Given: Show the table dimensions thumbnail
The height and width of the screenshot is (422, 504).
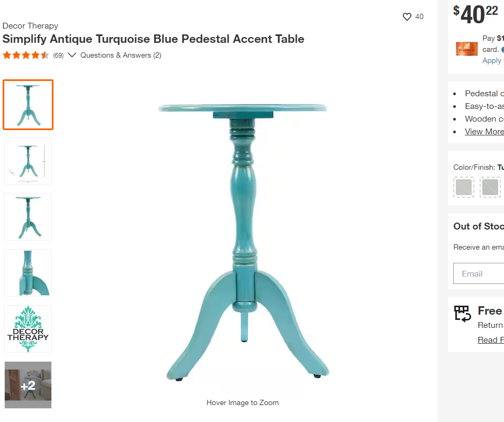Looking at the screenshot, I should 28,161.
